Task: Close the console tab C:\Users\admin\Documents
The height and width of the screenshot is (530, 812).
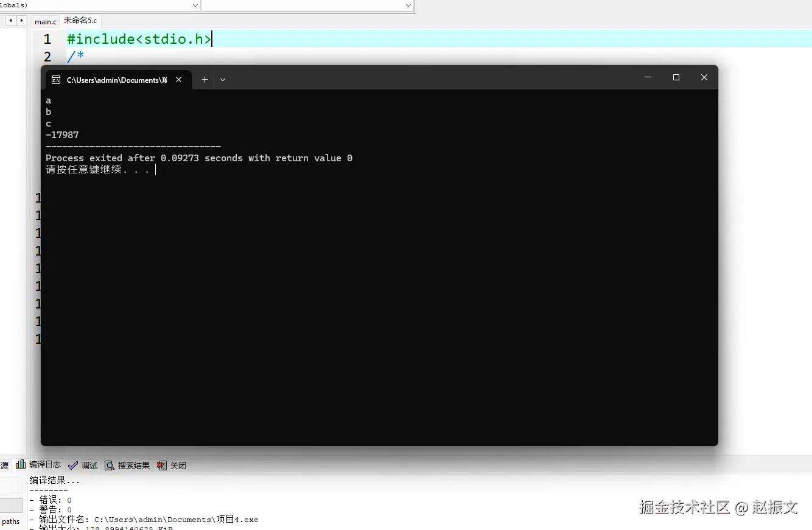Action: (x=179, y=80)
